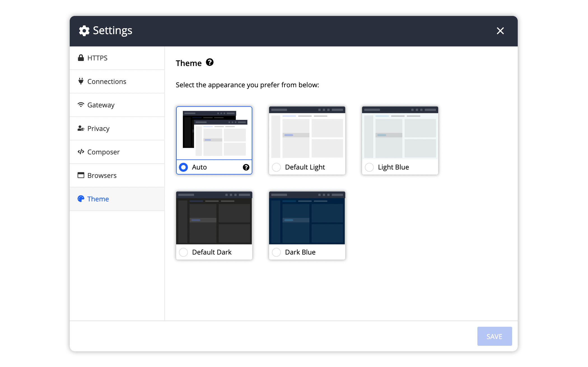
Task: Select the Light Blue theme option
Action: [369, 167]
